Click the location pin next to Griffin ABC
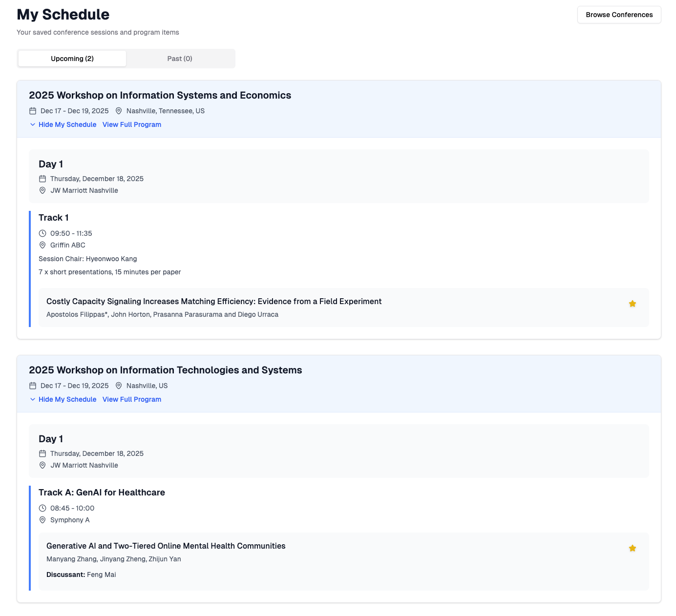The image size is (676, 616). pyautogui.click(x=42, y=245)
